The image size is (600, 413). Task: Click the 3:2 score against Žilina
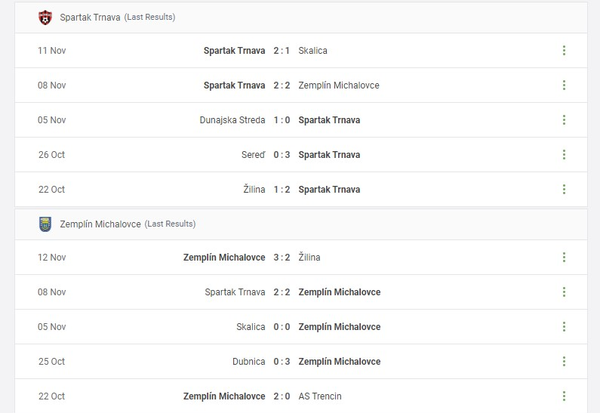pos(282,258)
